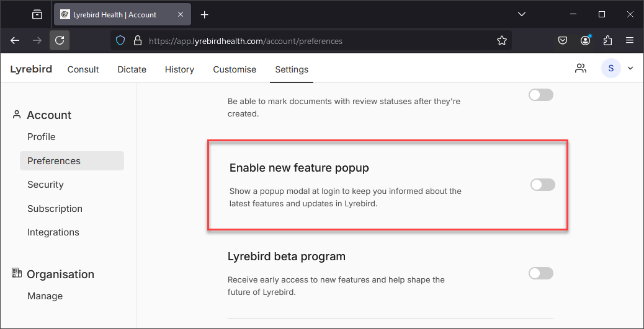Click the team members icon in header
644x329 pixels.
coord(581,69)
